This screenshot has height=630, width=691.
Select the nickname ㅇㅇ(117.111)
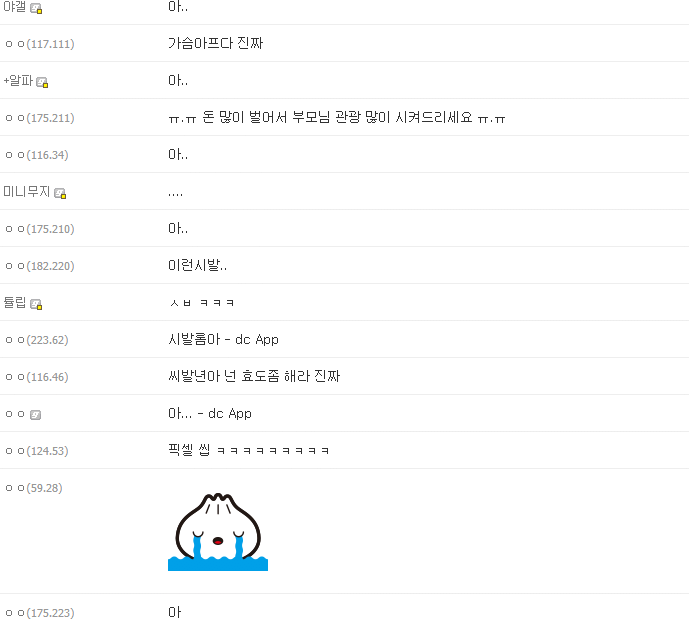(x=40, y=44)
